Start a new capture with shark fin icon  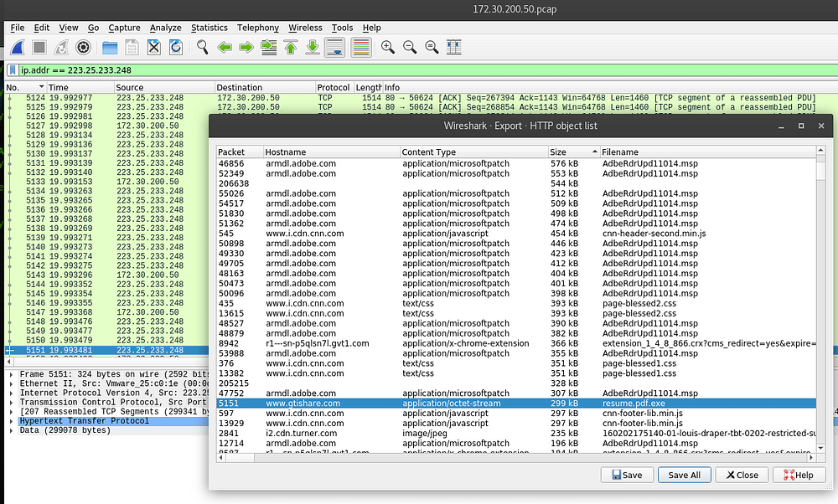18,47
